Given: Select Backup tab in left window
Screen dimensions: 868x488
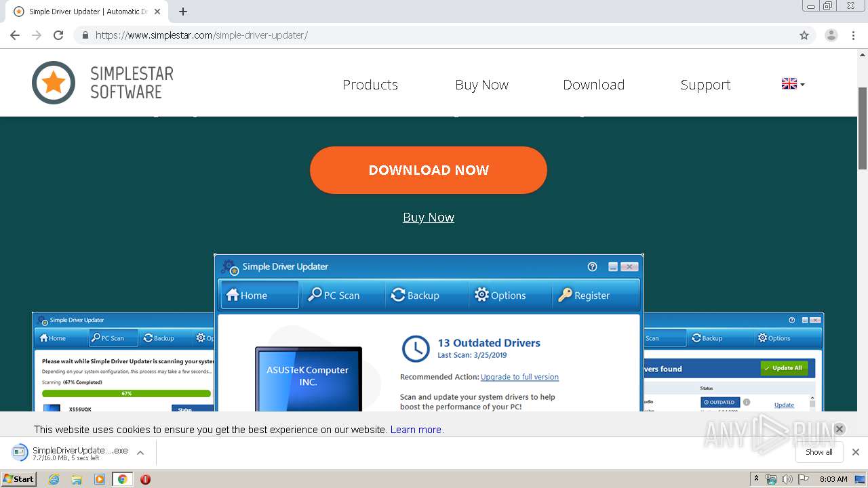Looking at the screenshot, I should [159, 338].
